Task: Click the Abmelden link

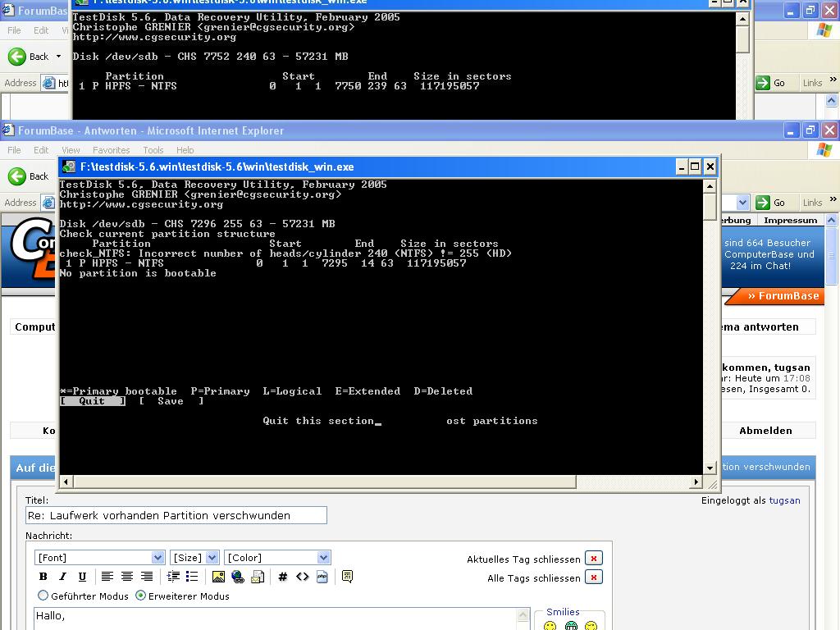Action: (765, 431)
